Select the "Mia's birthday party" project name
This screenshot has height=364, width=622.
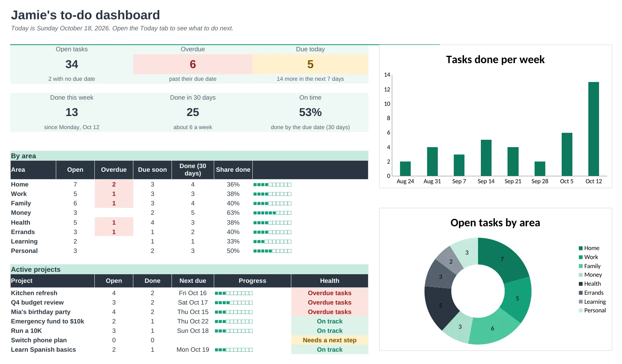click(x=41, y=312)
